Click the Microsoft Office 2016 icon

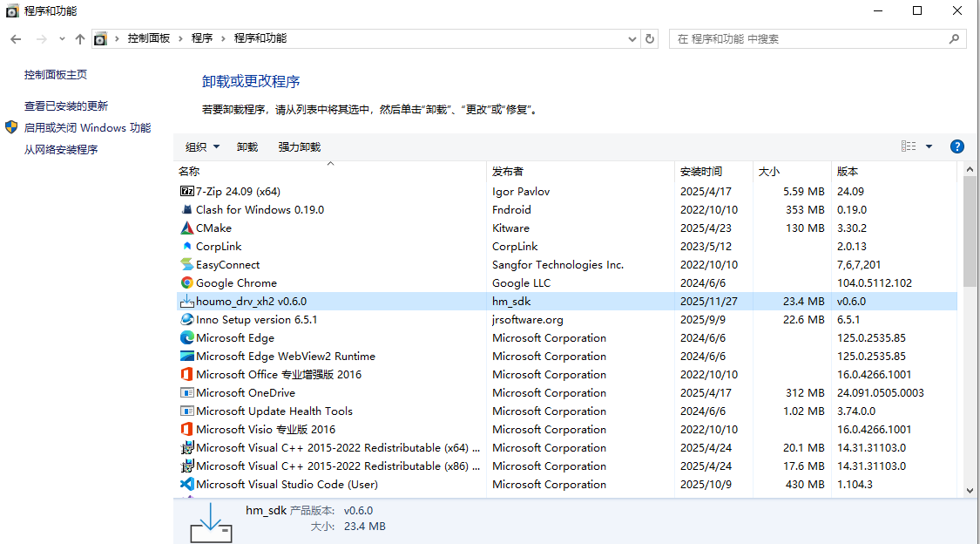click(x=187, y=374)
